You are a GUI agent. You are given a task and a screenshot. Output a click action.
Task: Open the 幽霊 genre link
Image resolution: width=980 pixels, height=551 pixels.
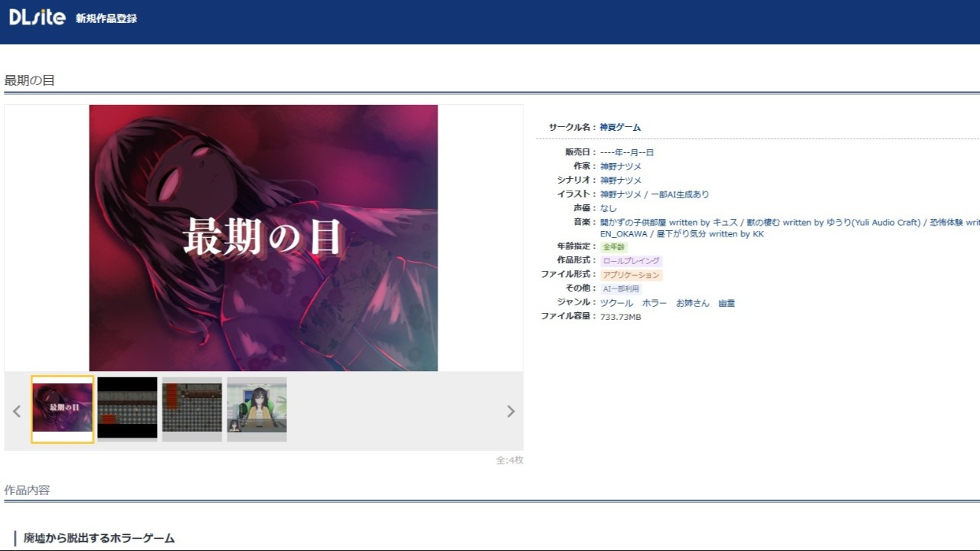pos(727,303)
